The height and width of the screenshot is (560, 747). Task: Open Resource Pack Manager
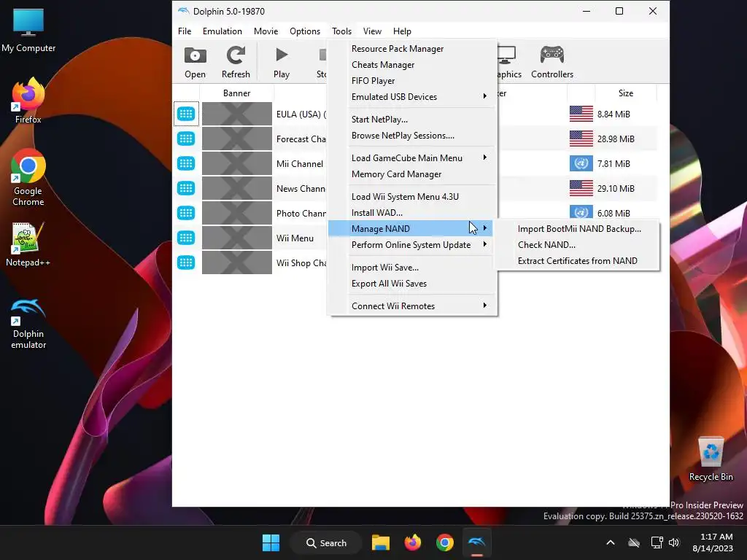click(412, 49)
